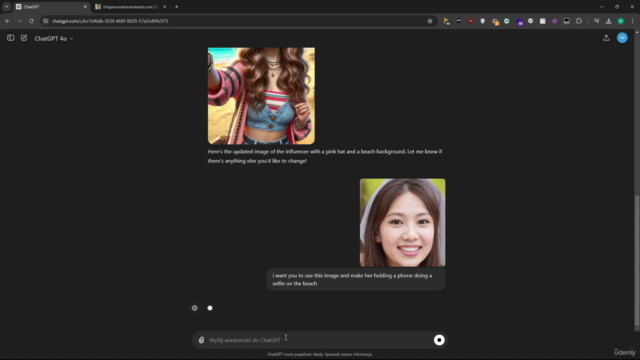Open the browser extensions puzzle menu
This screenshot has height=360, width=640.
pyautogui.click(x=579, y=21)
